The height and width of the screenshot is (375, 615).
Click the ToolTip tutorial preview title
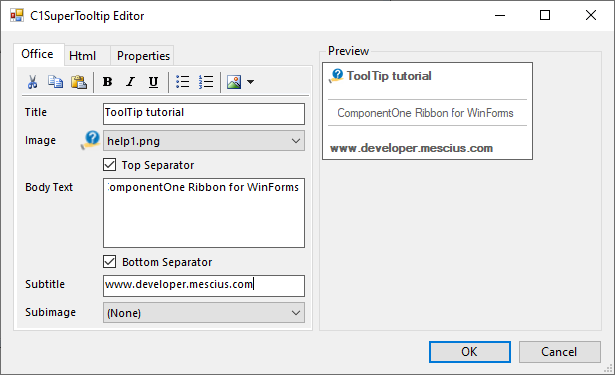(x=389, y=76)
